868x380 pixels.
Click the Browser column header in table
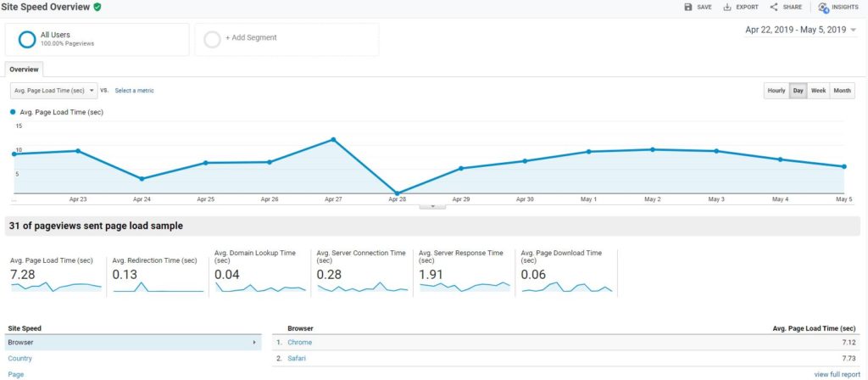coord(300,328)
